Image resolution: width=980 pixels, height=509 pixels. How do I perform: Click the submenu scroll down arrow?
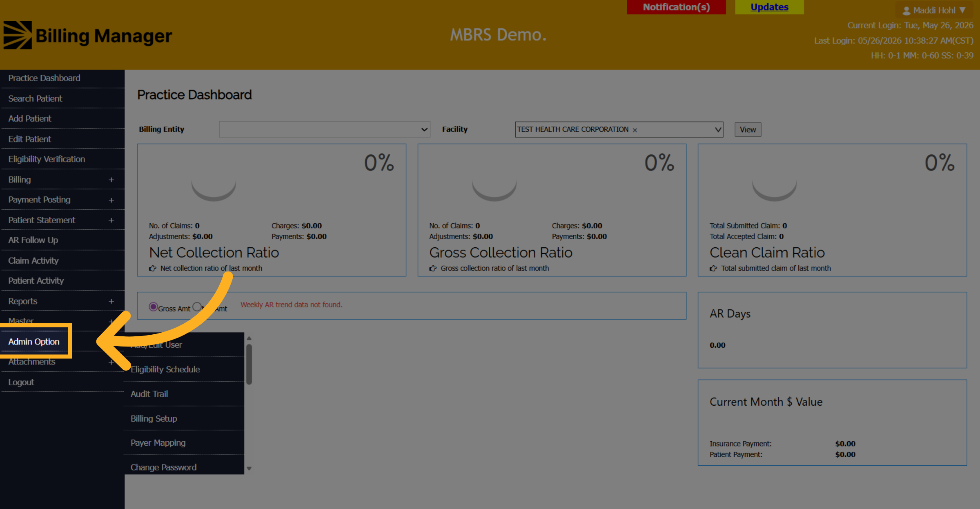coord(249,469)
